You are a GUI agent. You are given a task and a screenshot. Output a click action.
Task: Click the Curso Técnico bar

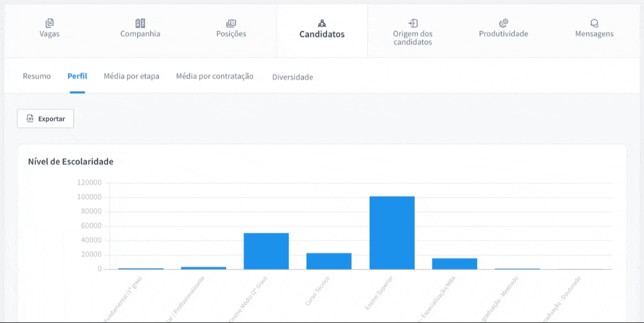click(x=328, y=261)
